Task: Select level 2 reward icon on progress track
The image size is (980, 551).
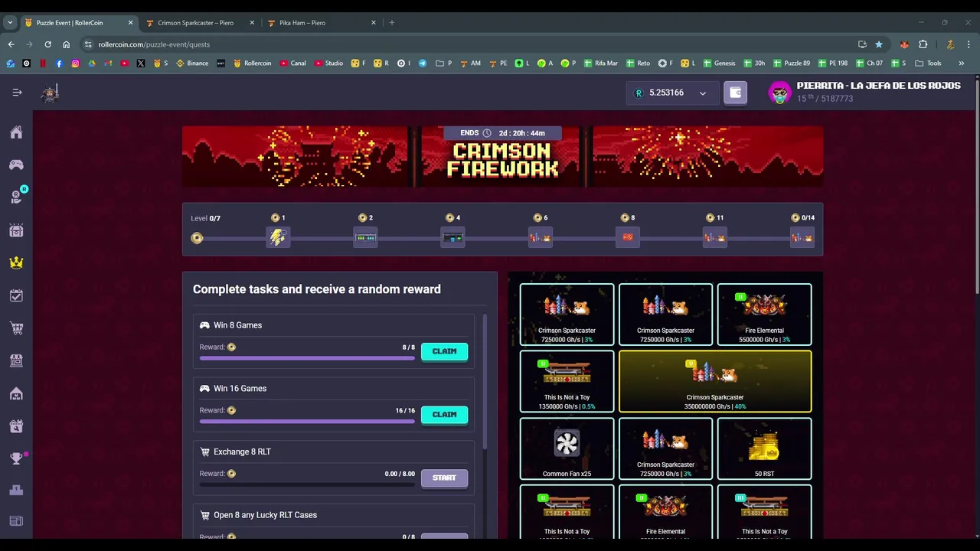Action: pos(365,237)
